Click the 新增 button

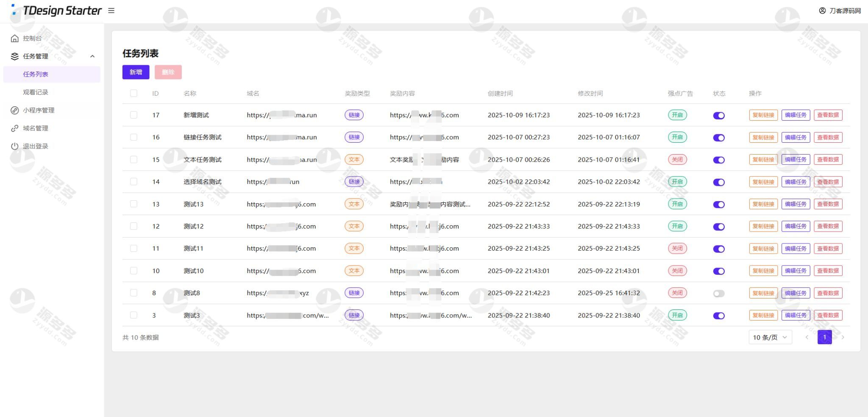pyautogui.click(x=136, y=72)
